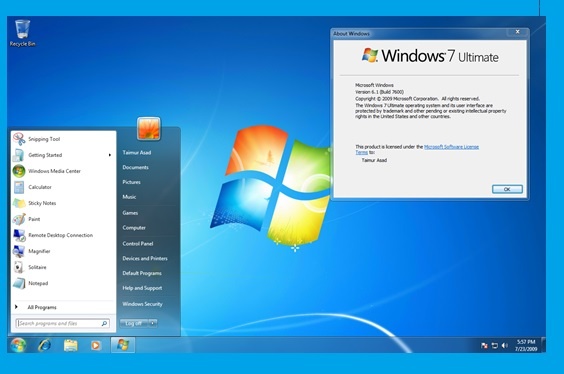Click the Paint palette icon
The image size is (564, 374).
19,219
